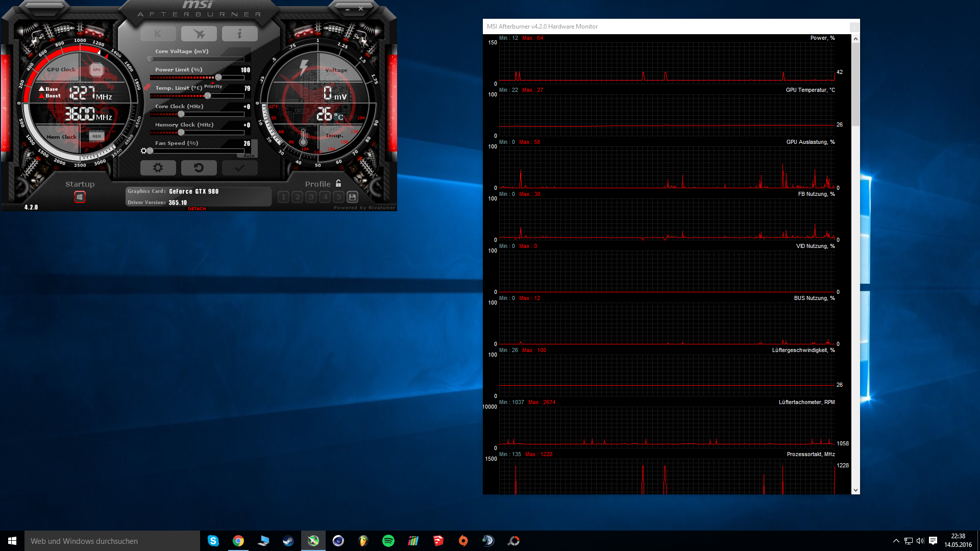Image resolution: width=980 pixels, height=551 pixels.
Task: Open SketchUp red icon in taskbar
Action: (x=438, y=541)
